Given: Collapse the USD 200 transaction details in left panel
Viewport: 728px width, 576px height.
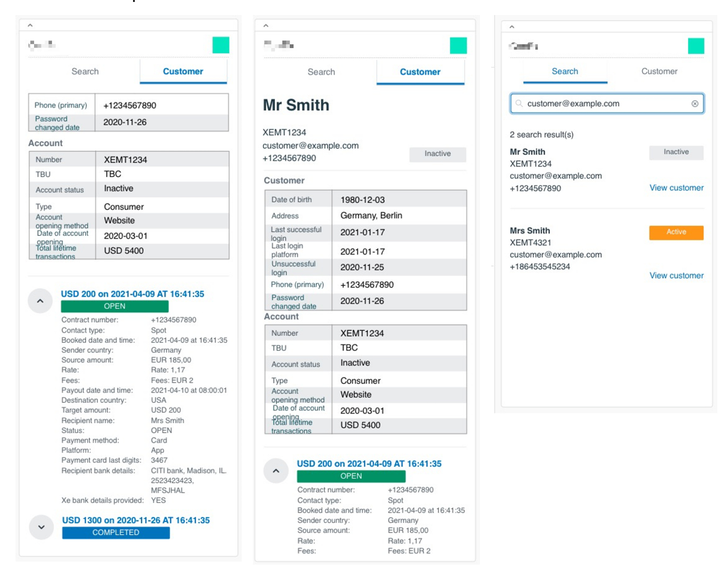Looking at the screenshot, I should click(40, 300).
